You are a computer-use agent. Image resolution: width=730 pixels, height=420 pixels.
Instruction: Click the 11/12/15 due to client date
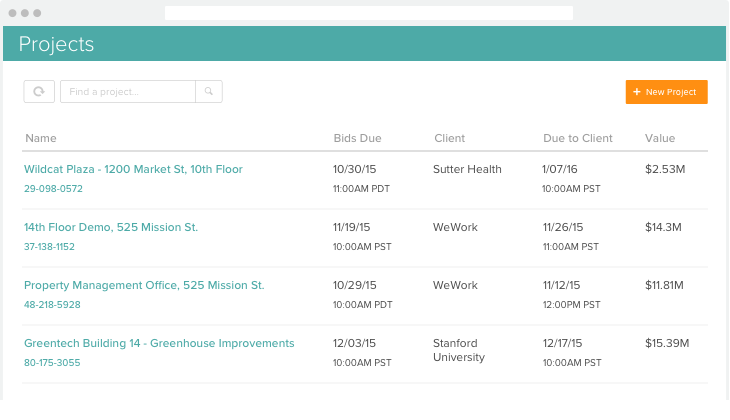tap(561, 285)
